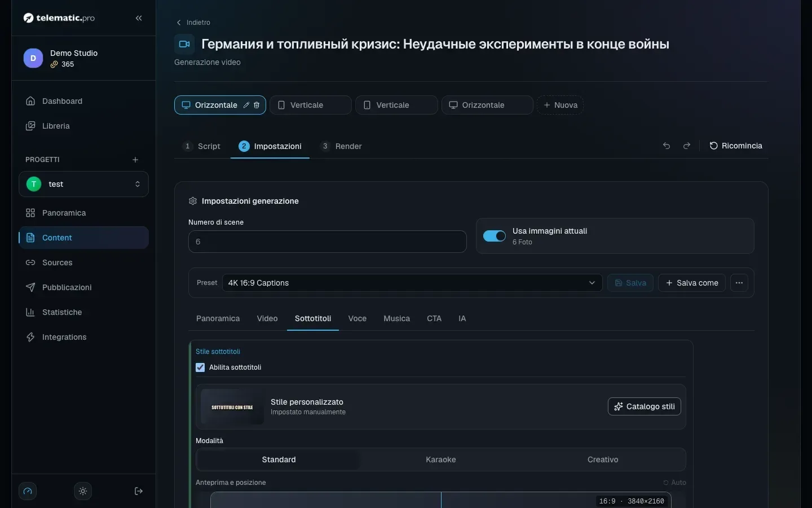Screen dimensions: 812x508
Task: Click the Salva preset button
Action: pyautogui.click(x=630, y=283)
